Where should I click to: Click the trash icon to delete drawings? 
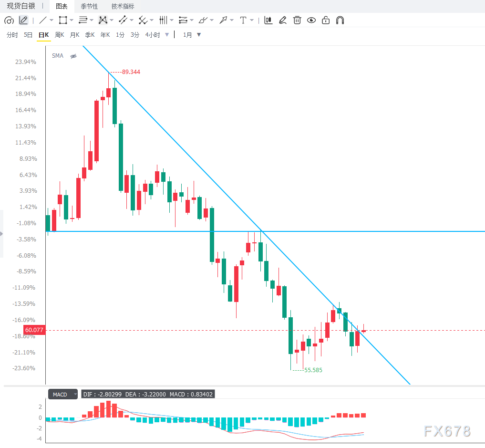pyautogui.click(x=297, y=21)
